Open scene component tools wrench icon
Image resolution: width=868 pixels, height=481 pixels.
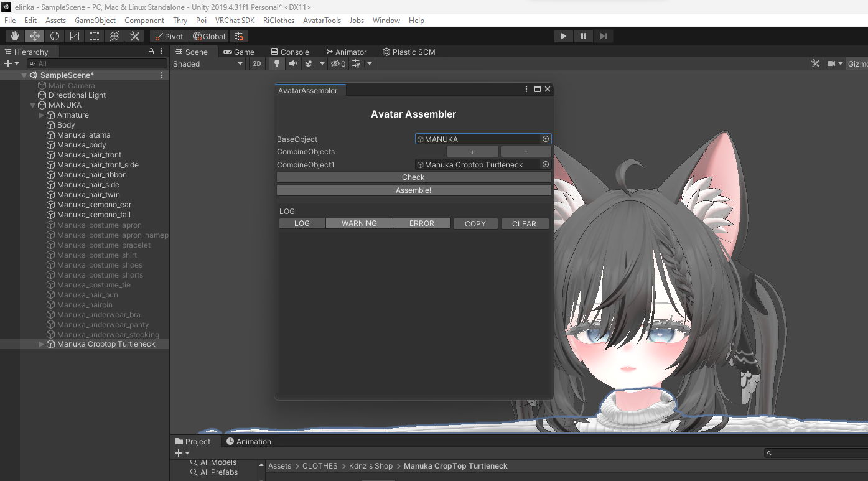pos(816,63)
